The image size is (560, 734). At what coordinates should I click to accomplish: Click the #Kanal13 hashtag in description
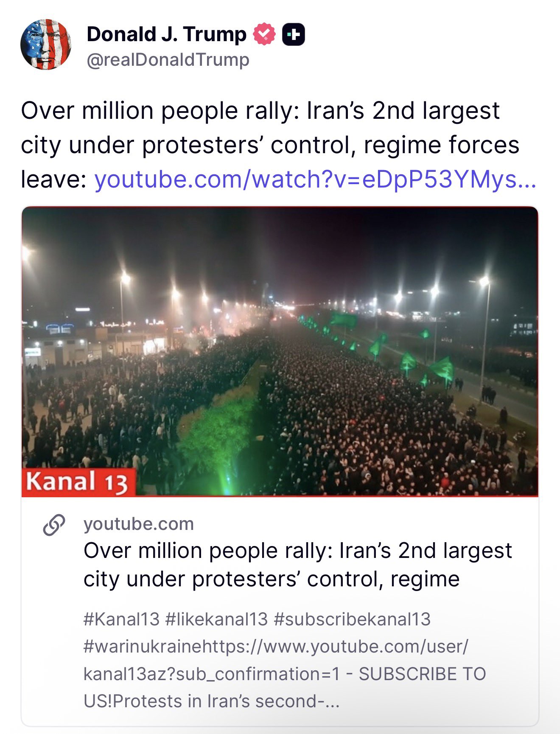[121, 619]
